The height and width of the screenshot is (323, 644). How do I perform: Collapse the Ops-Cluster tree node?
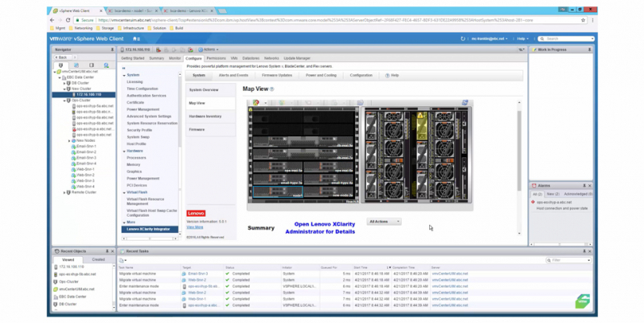pos(64,100)
